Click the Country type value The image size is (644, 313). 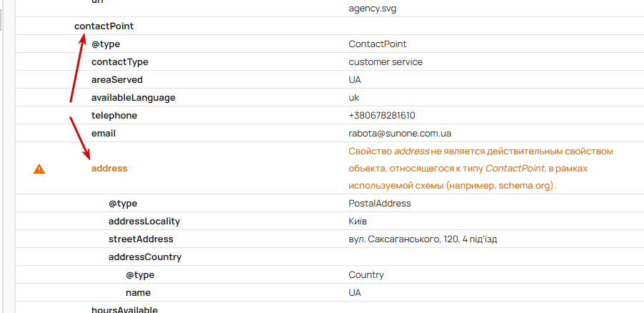(x=366, y=275)
